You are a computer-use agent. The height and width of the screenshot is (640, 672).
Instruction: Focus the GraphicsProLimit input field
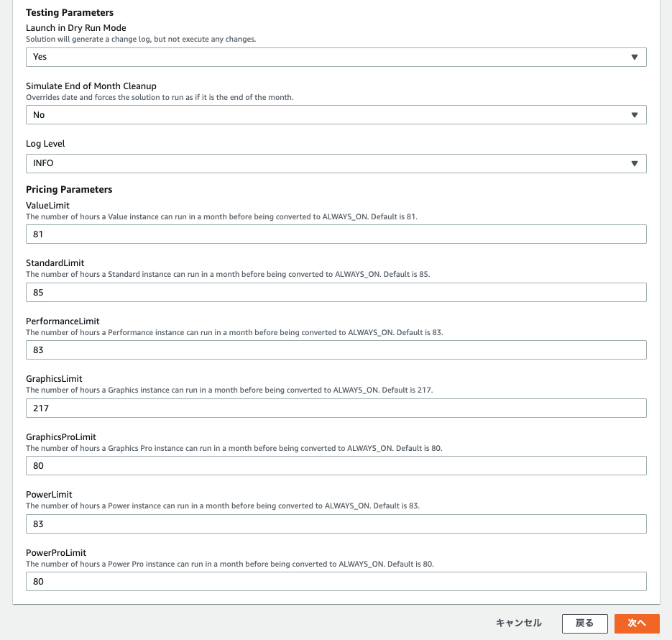(336, 465)
